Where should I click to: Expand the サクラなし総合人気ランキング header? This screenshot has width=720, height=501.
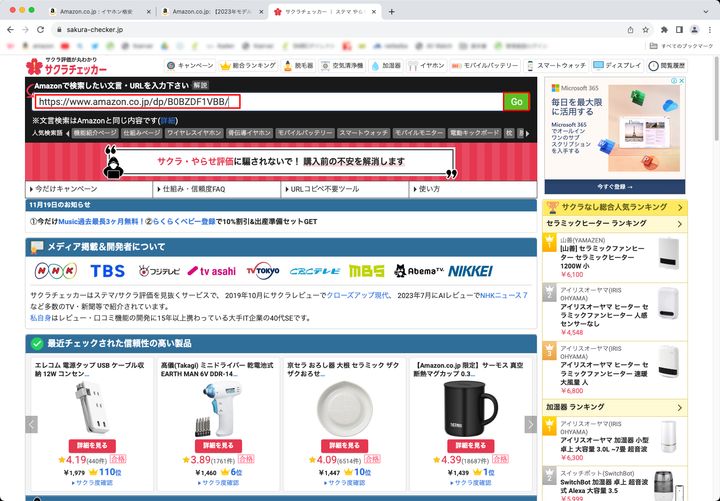pyautogui.click(x=616, y=207)
